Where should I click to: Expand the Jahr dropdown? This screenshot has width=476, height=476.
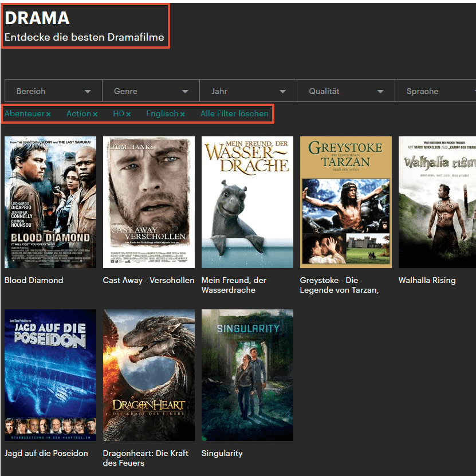(x=249, y=91)
